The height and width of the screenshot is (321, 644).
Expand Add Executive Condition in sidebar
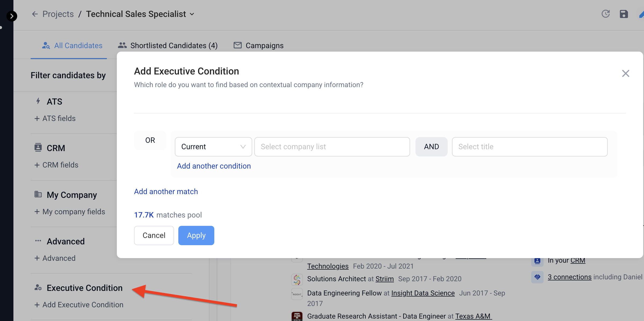click(x=79, y=305)
